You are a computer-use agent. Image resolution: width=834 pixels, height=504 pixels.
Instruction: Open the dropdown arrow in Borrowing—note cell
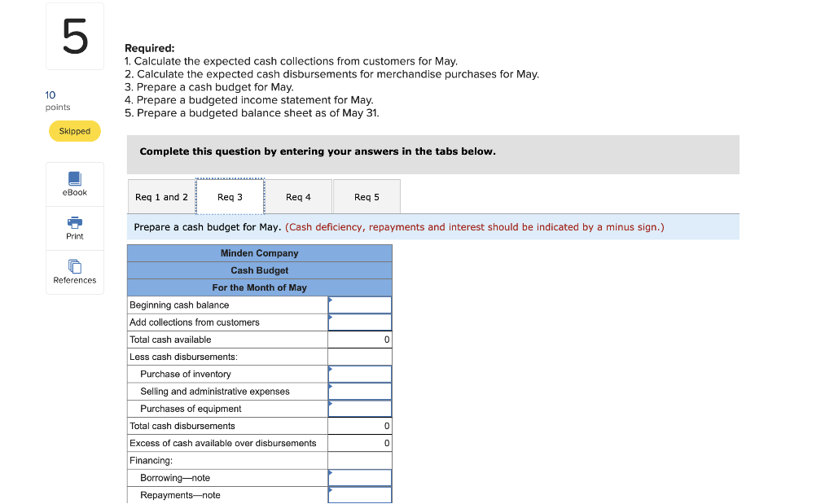pyautogui.click(x=331, y=473)
